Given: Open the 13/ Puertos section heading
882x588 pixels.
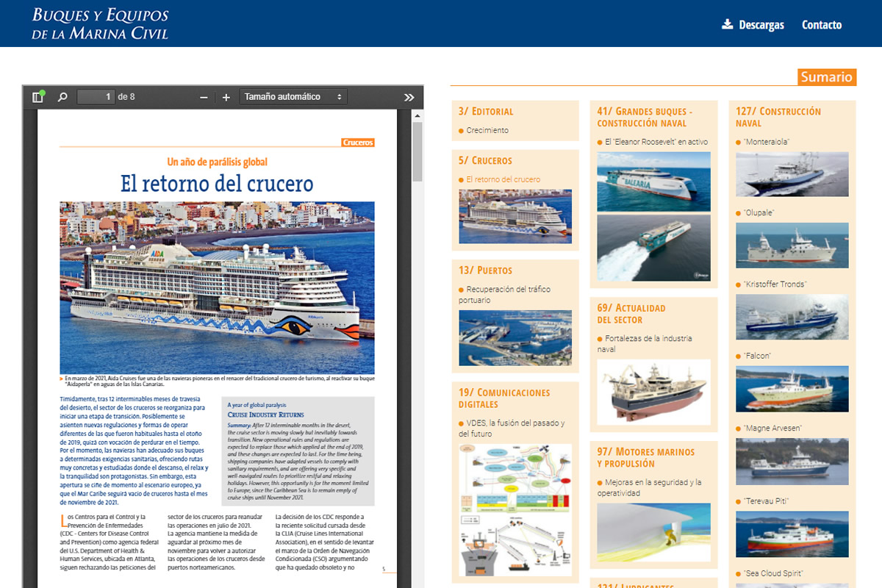Looking at the screenshot, I should click(x=485, y=270).
